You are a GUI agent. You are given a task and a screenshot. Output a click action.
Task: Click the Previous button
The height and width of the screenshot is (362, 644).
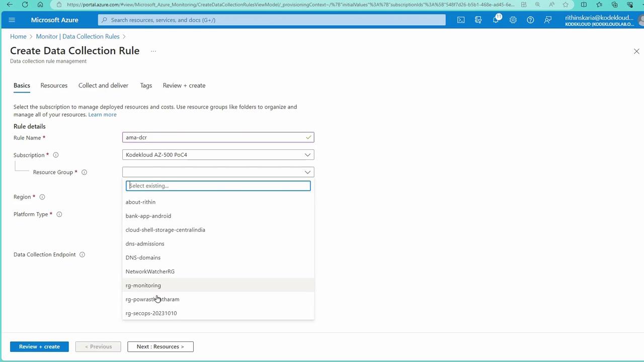coord(98,346)
